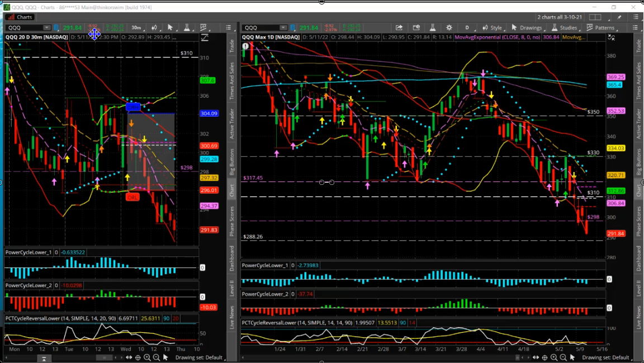Open the chart grid layout selector

tap(595, 17)
